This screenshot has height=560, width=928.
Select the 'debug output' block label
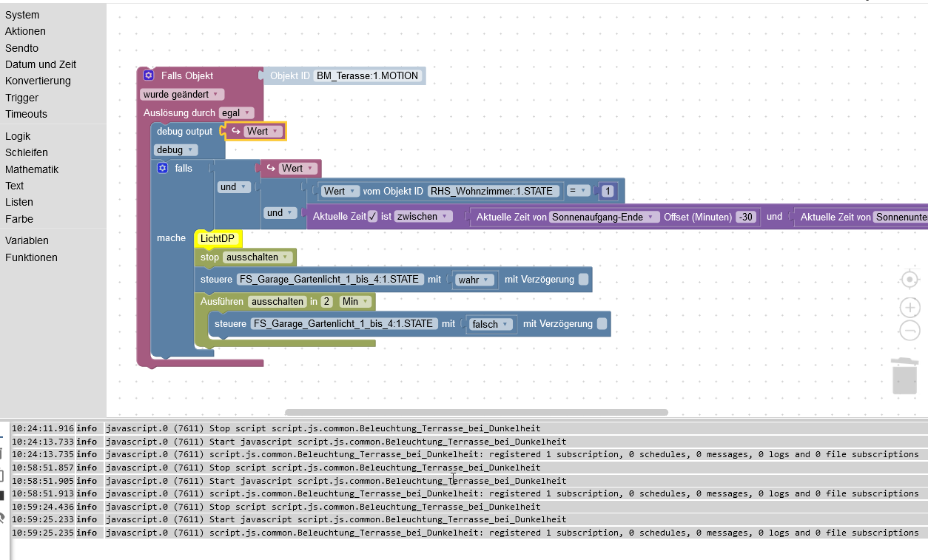point(184,131)
